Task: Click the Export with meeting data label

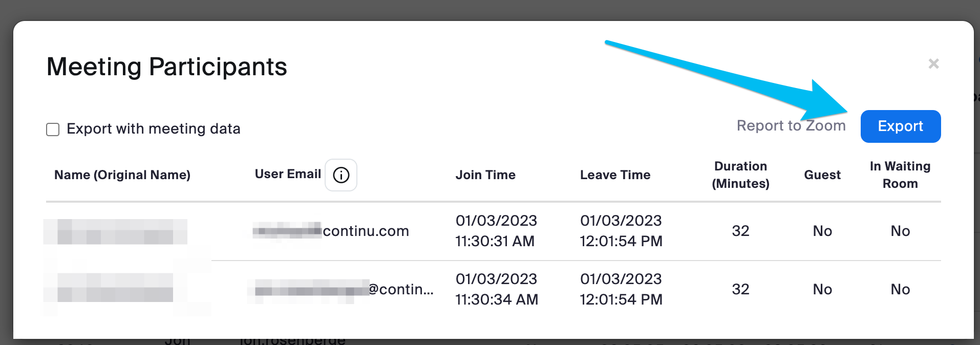Action: tap(154, 129)
